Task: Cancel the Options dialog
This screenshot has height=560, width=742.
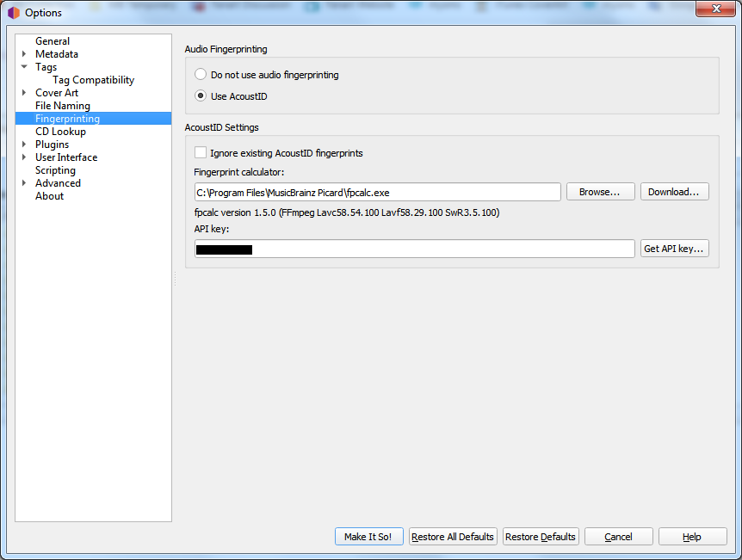Action: 619,537
